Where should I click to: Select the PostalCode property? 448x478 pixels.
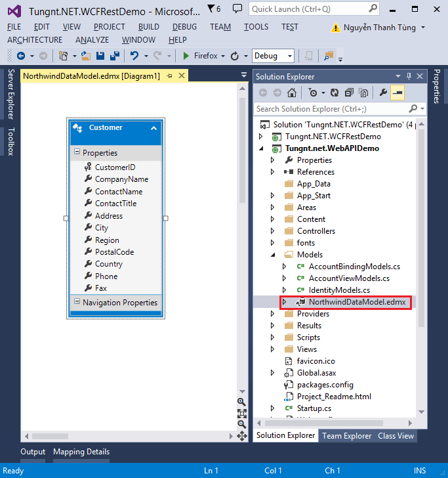click(x=114, y=252)
